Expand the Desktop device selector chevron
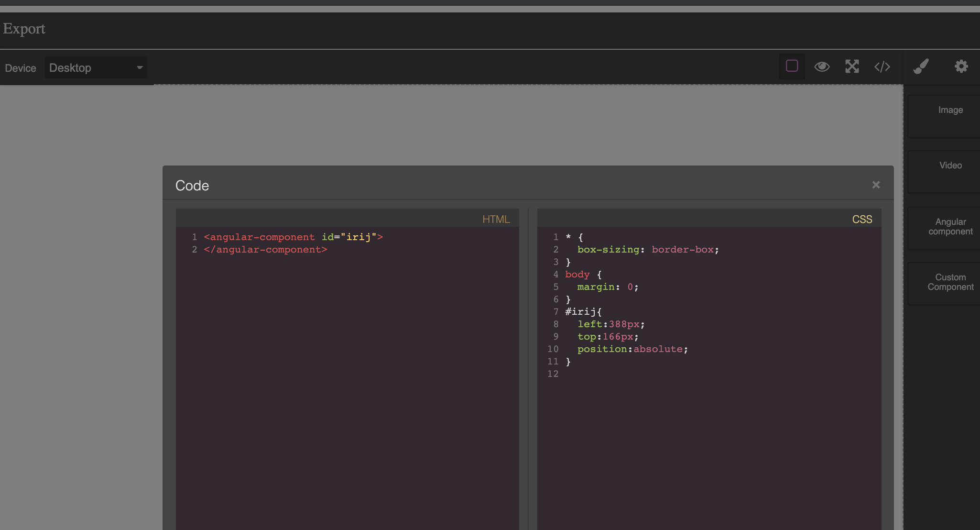Screen dimensions: 980x530 [139, 67]
